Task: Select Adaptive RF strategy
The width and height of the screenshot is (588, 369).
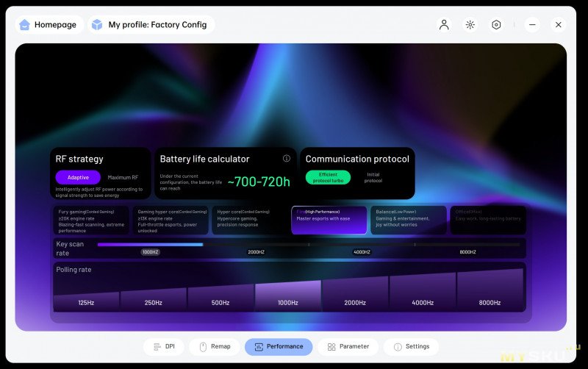Action: (78, 177)
